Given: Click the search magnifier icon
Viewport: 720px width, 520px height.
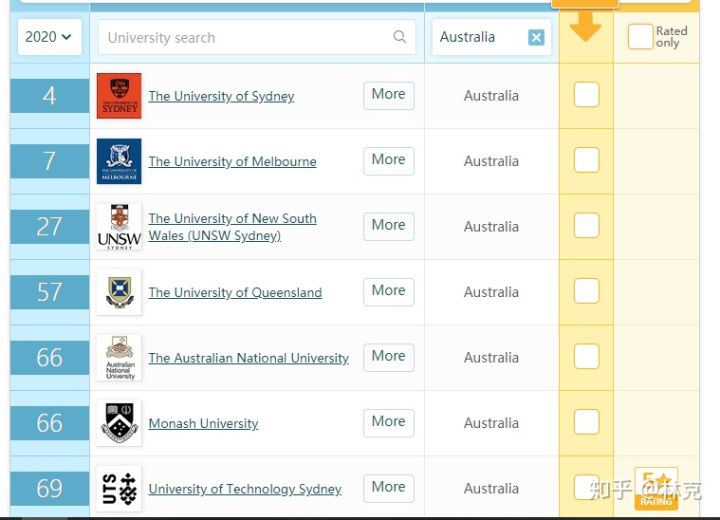Looking at the screenshot, I should tap(399, 36).
